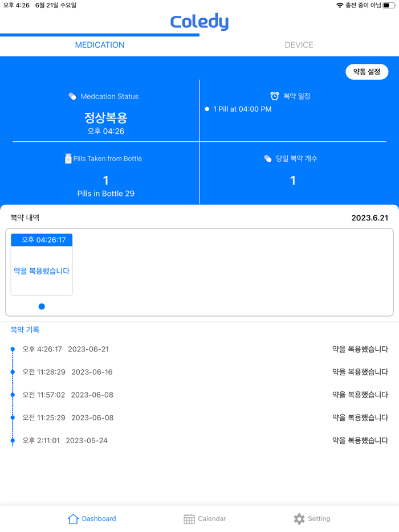Switch to the DEVICE tab
Image resolution: width=399 pixels, height=532 pixels.
[299, 45]
